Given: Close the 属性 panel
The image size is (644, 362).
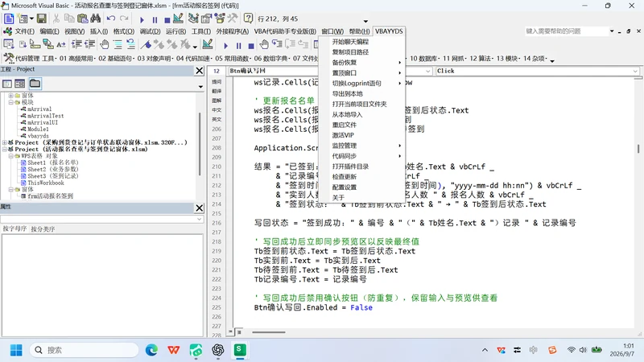Looking at the screenshot, I should point(199,208).
